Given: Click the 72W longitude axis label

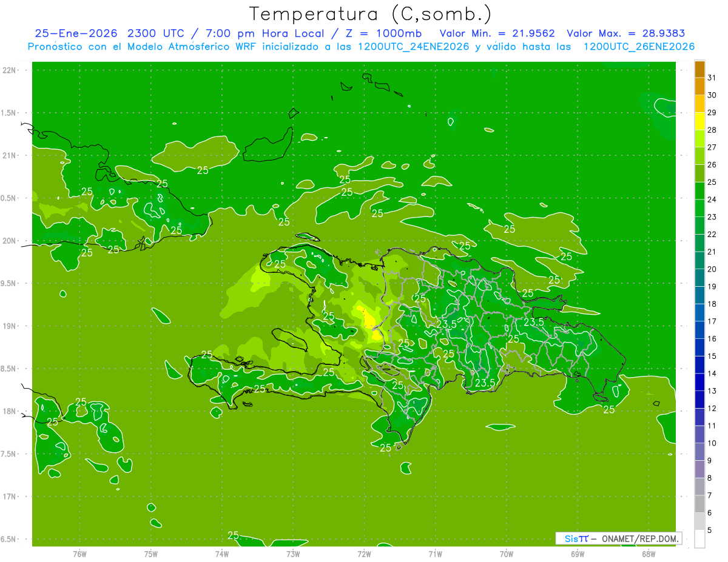Looking at the screenshot, I should tap(364, 554).
